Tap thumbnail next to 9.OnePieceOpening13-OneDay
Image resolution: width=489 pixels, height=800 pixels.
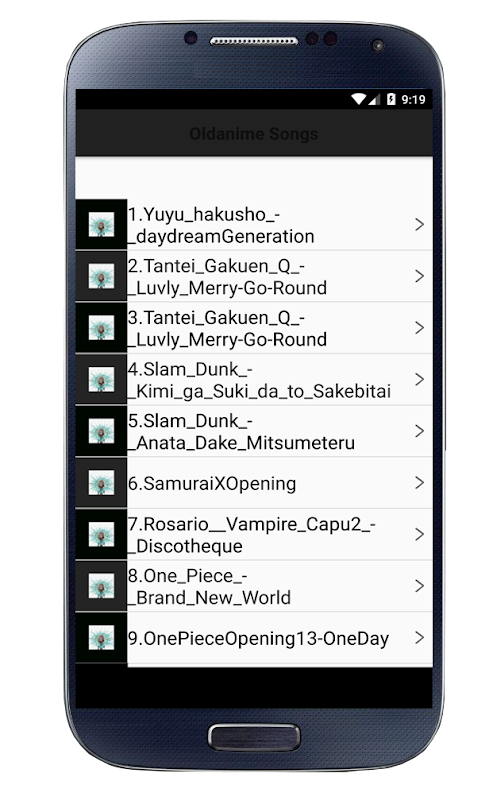click(101, 638)
